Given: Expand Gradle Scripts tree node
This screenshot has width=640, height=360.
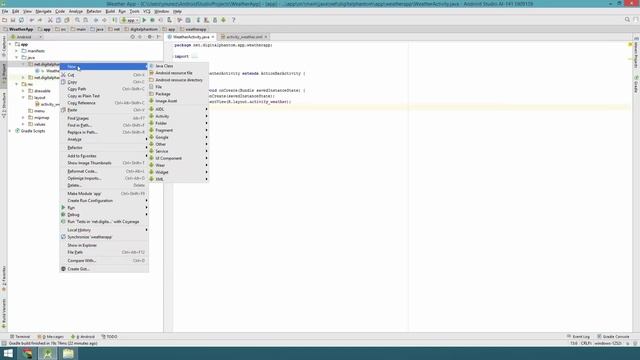Looking at the screenshot, I should click(x=10, y=131).
